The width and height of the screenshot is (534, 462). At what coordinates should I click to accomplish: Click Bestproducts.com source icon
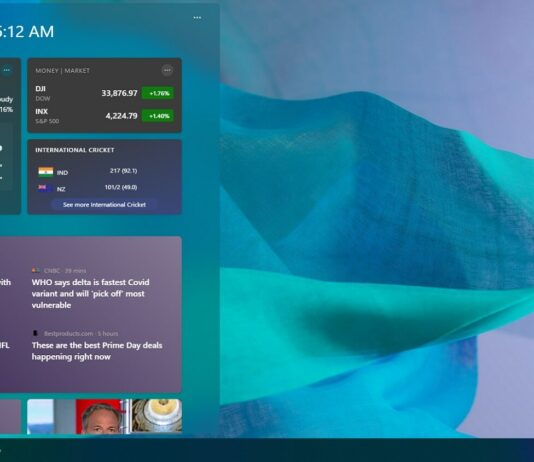(35, 333)
